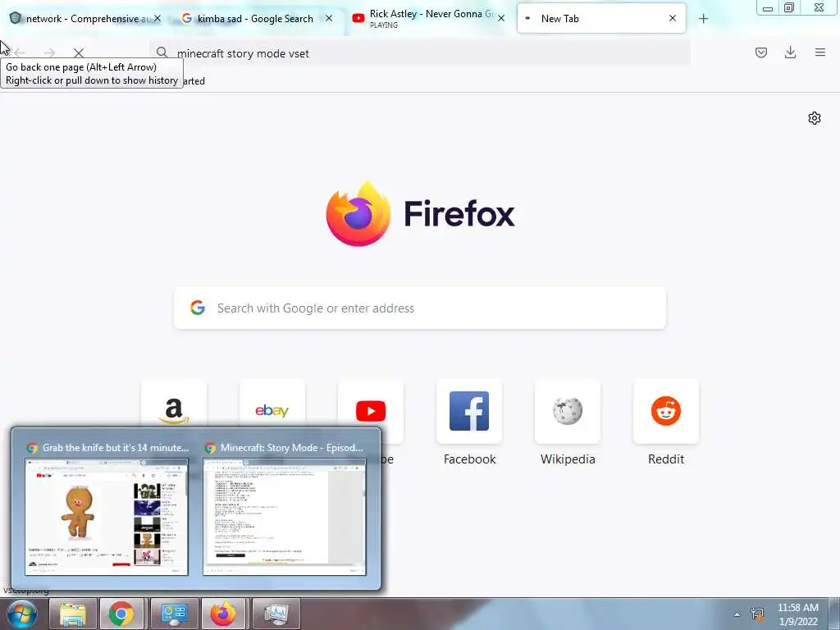Image resolution: width=840 pixels, height=630 pixels.
Task: Open the clock showing 11:58 AM
Action: click(797, 614)
